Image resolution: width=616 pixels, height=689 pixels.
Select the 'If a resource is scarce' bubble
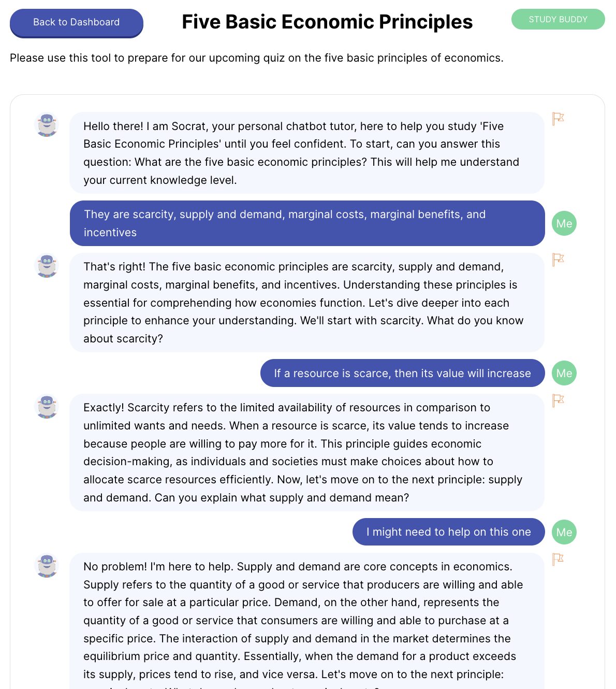[402, 373]
